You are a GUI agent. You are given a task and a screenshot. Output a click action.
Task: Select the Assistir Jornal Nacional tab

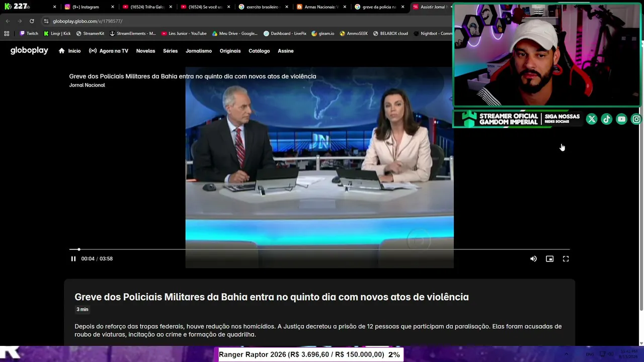pos(430,7)
